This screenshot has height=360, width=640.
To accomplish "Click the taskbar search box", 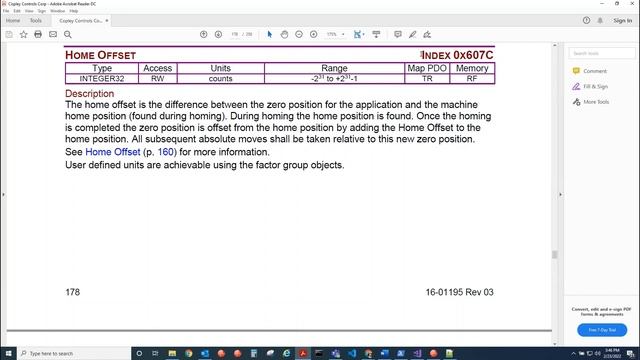I will (74, 353).
